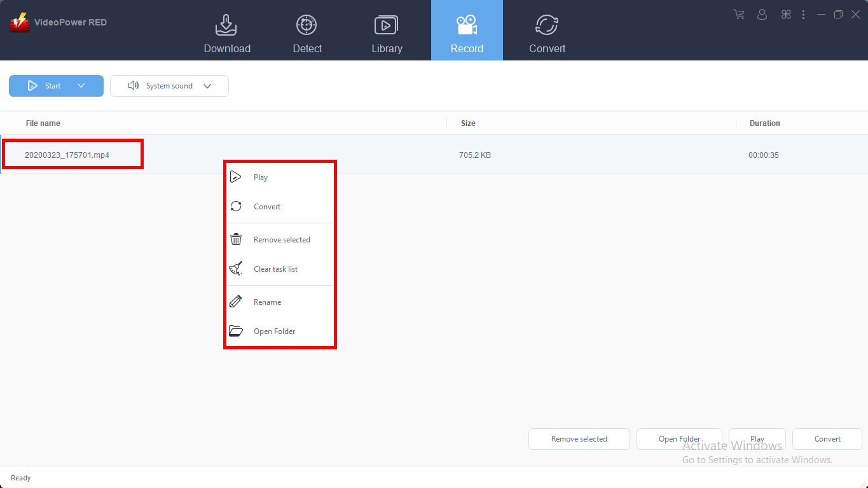The height and width of the screenshot is (488, 868).
Task: Click the Open Folder button at bottom
Action: coord(679,439)
